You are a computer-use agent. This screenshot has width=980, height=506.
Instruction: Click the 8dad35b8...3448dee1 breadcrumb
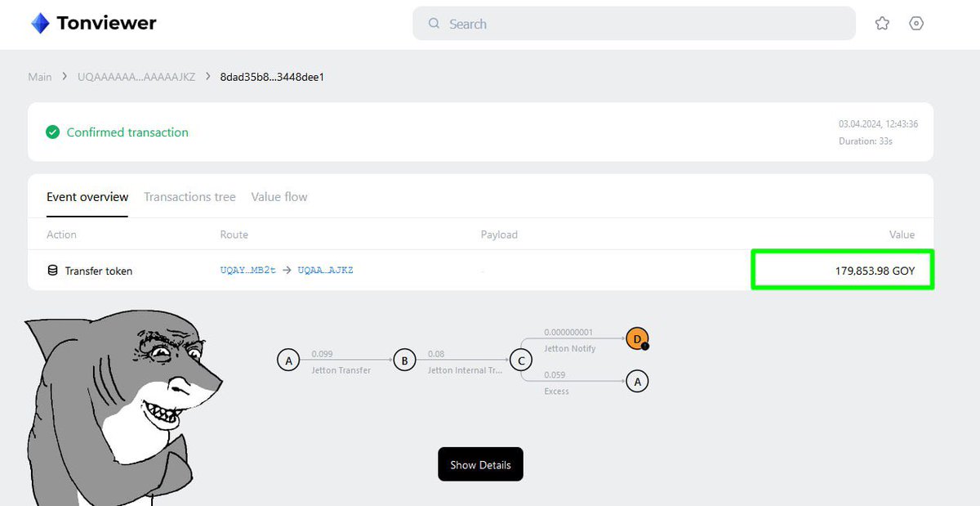[x=273, y=77]
